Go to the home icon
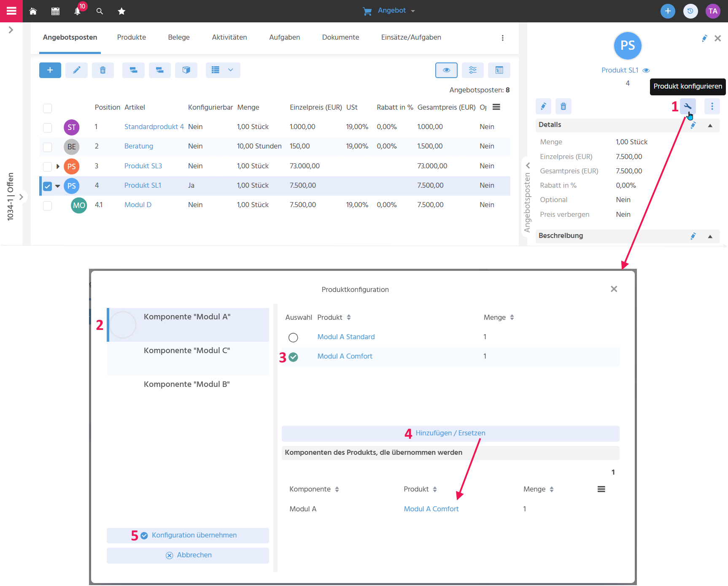The width and height of the screenshot is (728, 586). 33,11
